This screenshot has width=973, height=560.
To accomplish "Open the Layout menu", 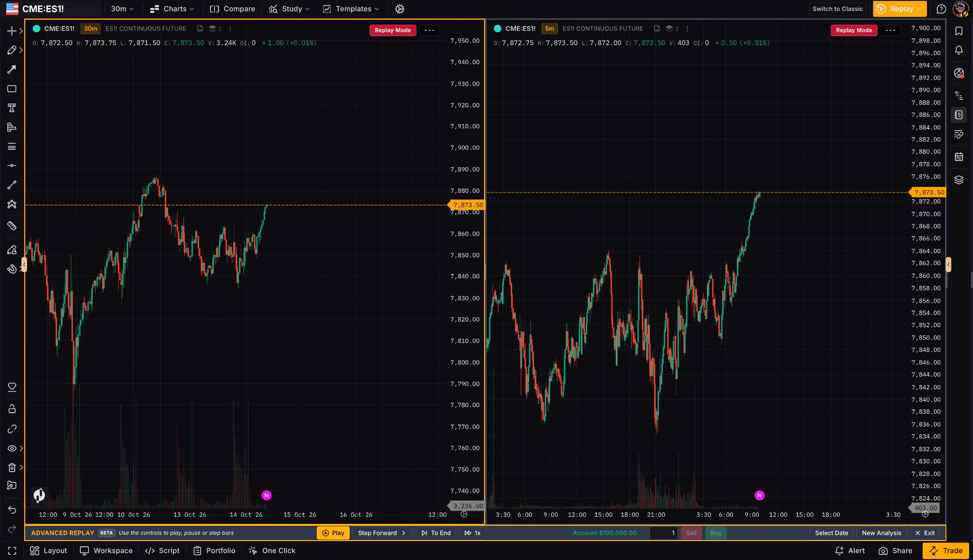I will pos(48,551).
